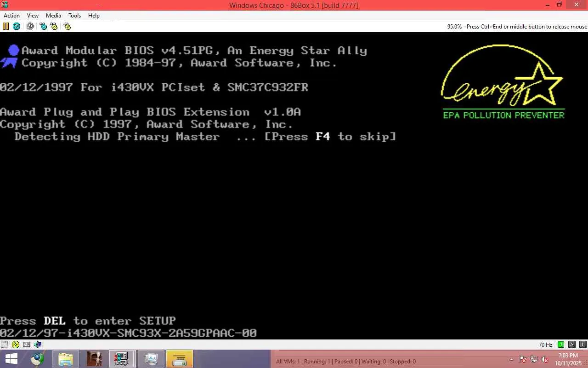Click the floppy drive status bar icon
This screenshot has height=368, width=588.
point(5,345)
